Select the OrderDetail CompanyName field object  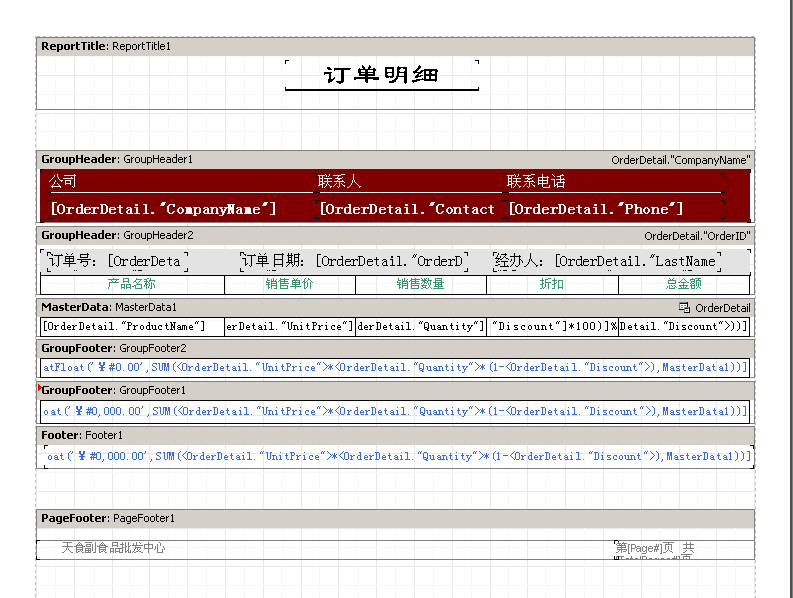(163, 209)
